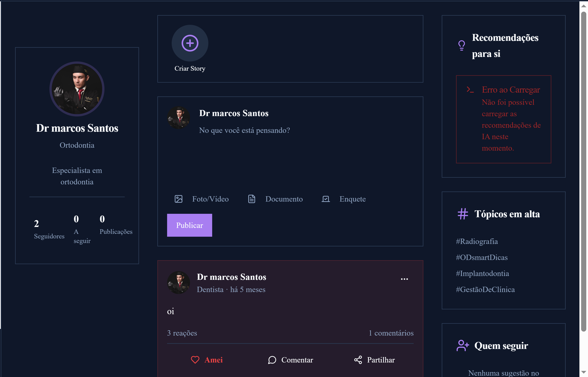Screen dimensions: 588x377
Task: Open the trending hashtag #Radiografia
Action: 477,241
